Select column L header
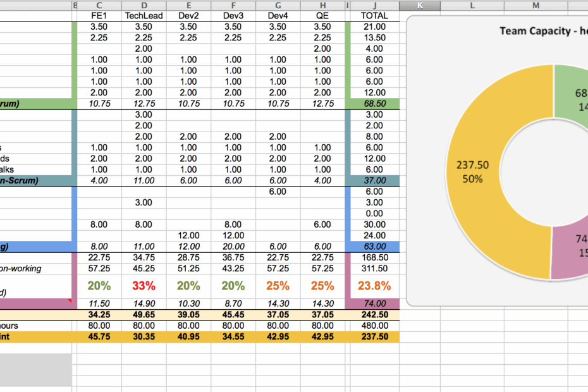Viewport: 588px width, 392px height. (472, 5)
